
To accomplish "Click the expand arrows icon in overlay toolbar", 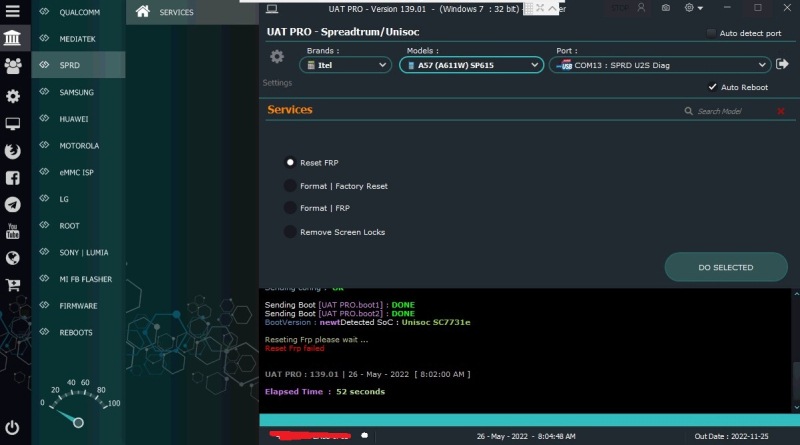I will (540, 8).
